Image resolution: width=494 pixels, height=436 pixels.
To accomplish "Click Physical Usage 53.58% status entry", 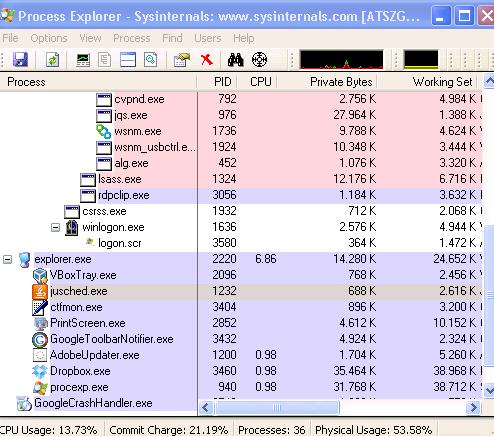I will (x=373, y=430).
